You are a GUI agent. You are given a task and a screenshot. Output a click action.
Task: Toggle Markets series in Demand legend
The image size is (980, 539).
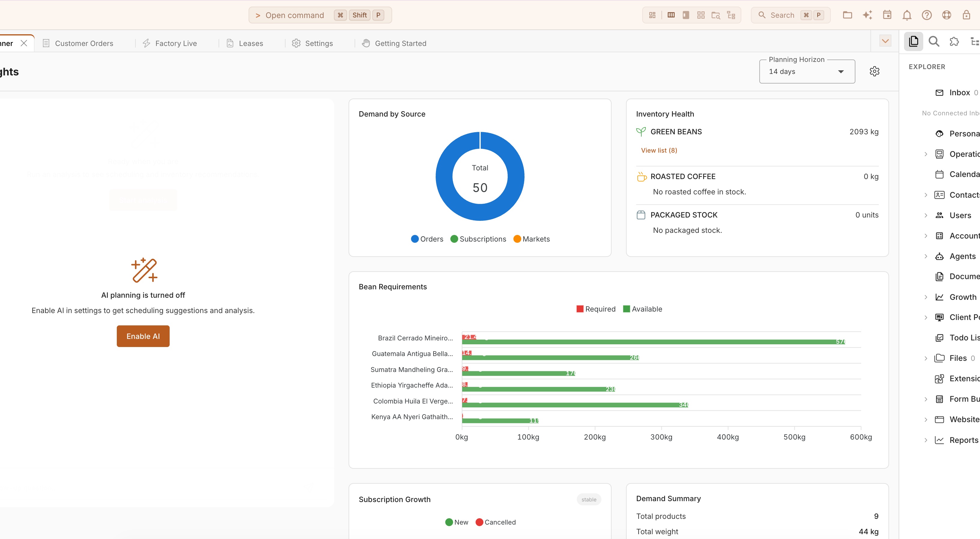[x=531, y=239]
